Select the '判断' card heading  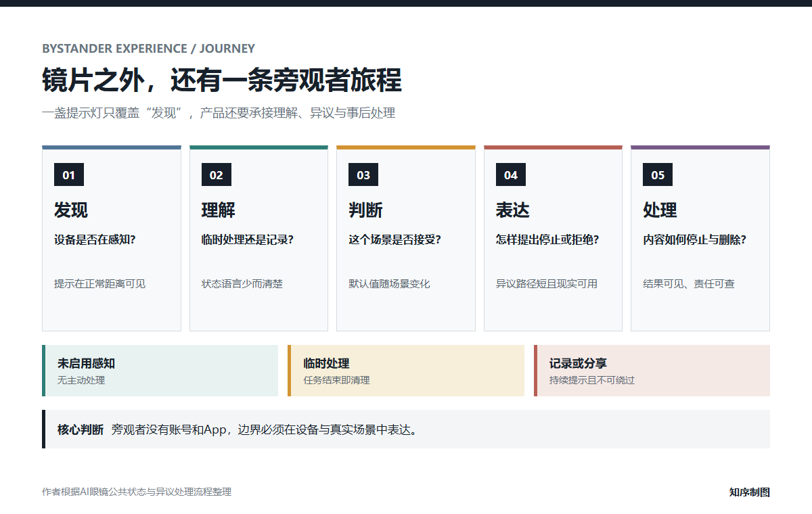coord(365,210)
